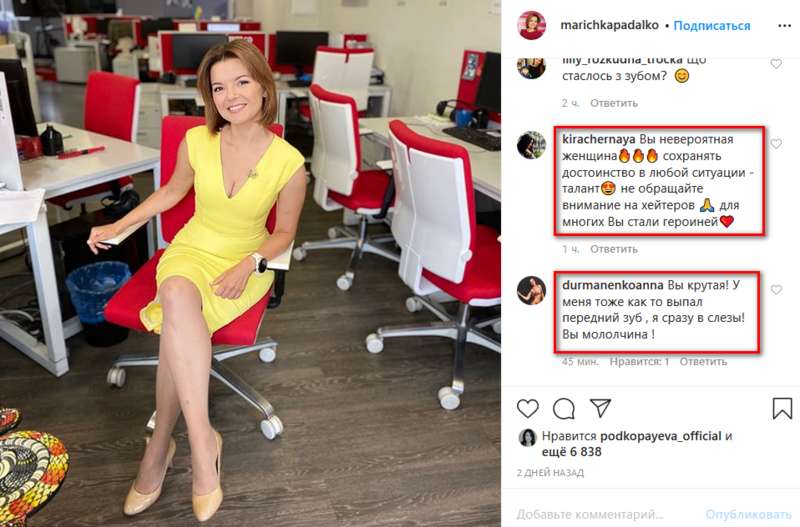Like the post with the heart icon

point(528,409)
